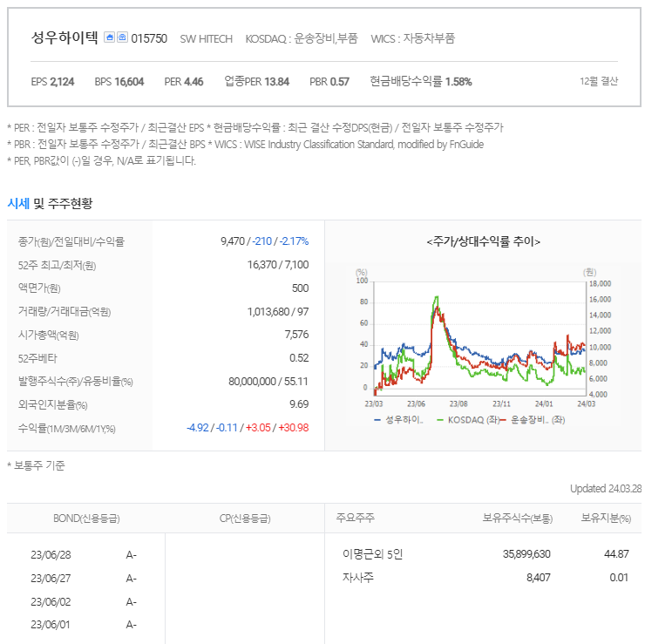Click the BOND(신용등급) column header
This screenshot has height=644, width=645.
tap(86, 519)
